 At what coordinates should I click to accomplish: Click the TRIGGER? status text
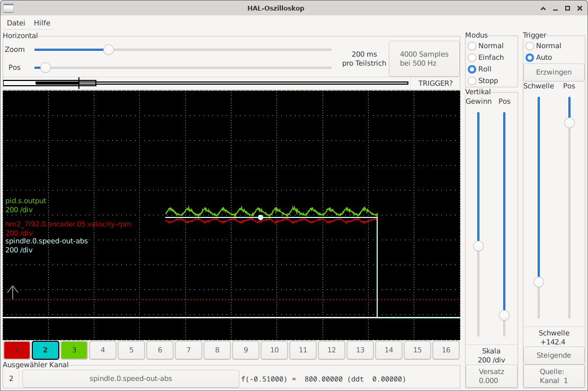pyautogui.click(x=435, y=83)
